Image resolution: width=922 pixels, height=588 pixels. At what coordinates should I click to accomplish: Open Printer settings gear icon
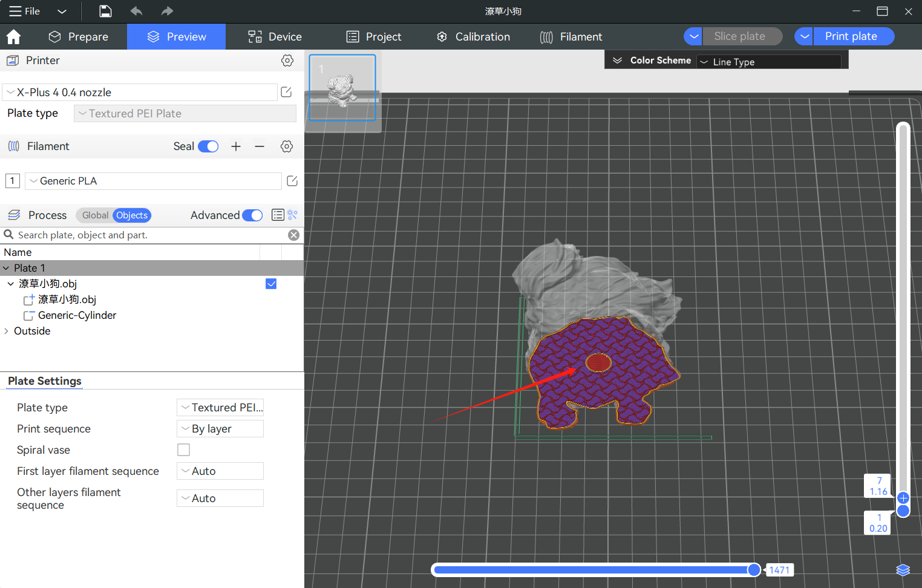(287, 60)
